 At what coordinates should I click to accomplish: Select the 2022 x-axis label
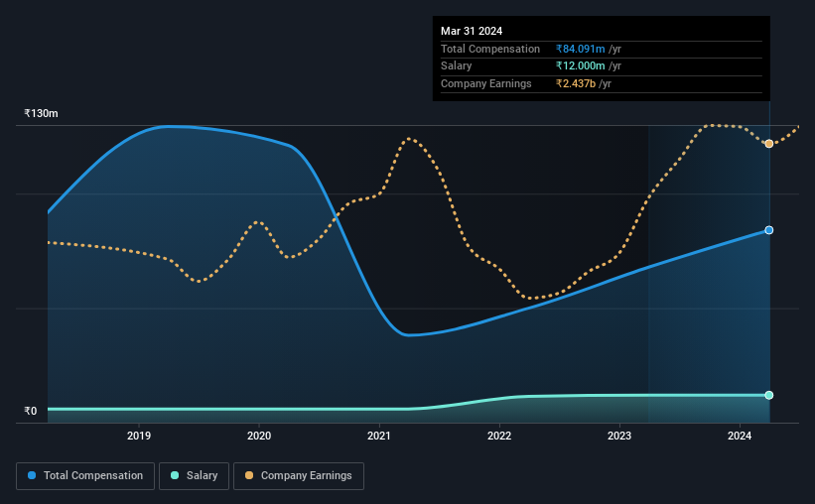click(x=499, y=436)
